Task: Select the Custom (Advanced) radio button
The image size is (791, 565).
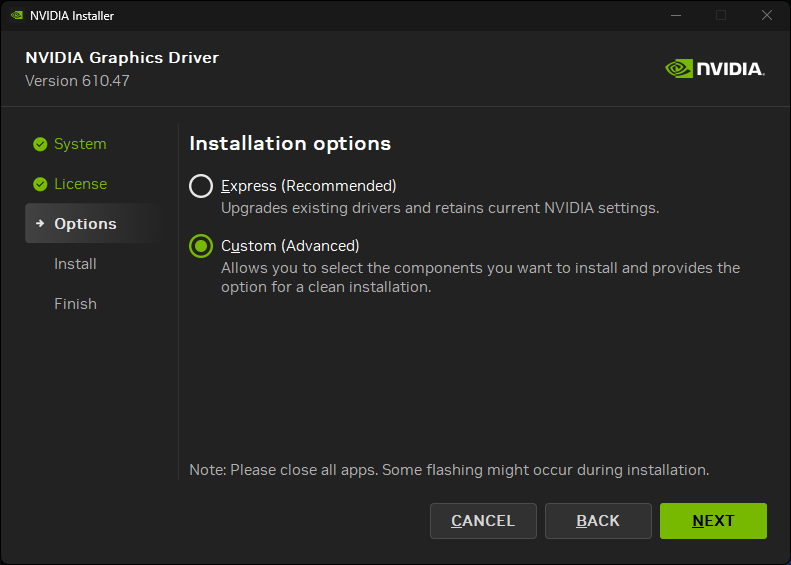Action: pyautogui.click(x=201, y=246)
